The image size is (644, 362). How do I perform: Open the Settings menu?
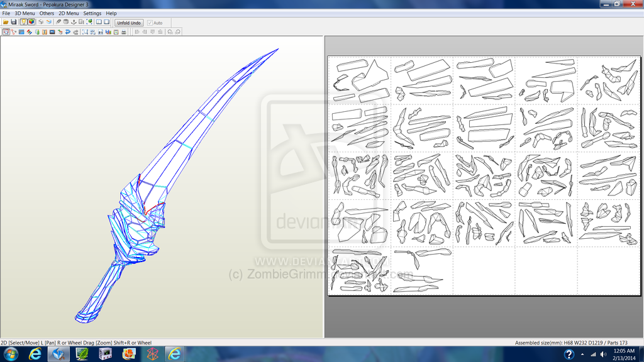[x=92, y=13]
